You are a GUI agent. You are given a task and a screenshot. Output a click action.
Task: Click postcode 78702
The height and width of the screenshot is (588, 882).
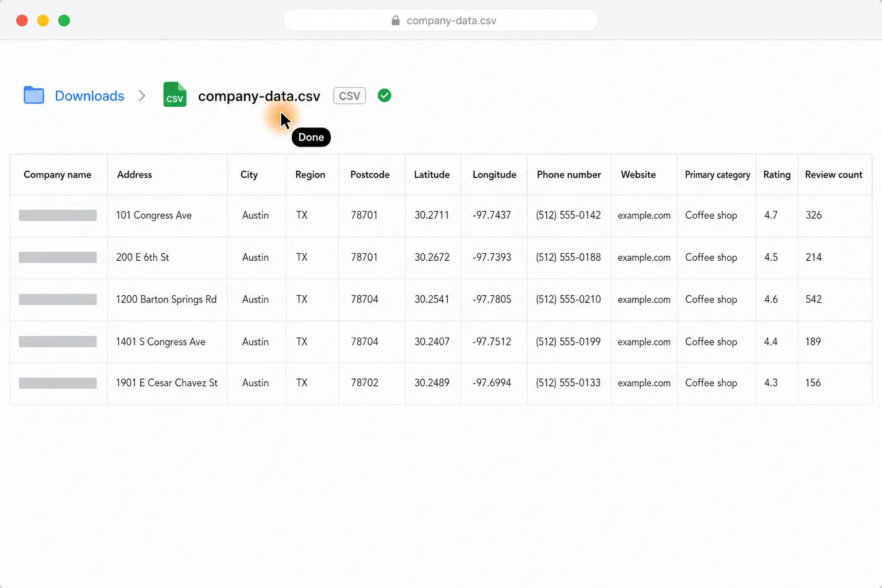[x=365, y=383]
